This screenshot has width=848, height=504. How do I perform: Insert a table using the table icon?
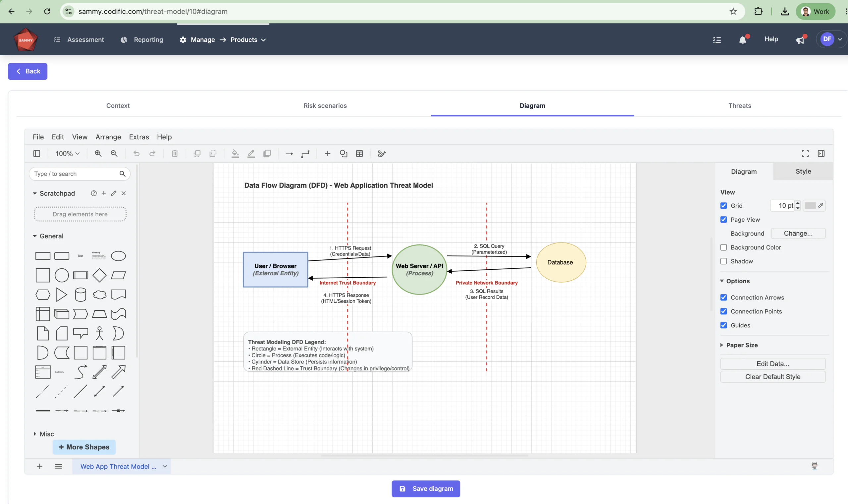pos(359,154)
